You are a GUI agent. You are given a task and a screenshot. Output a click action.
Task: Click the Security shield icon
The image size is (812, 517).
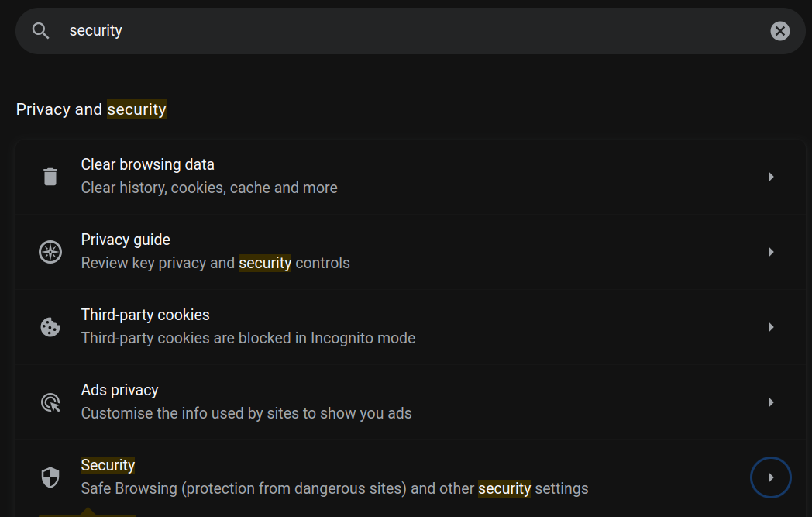pos(50,477)
